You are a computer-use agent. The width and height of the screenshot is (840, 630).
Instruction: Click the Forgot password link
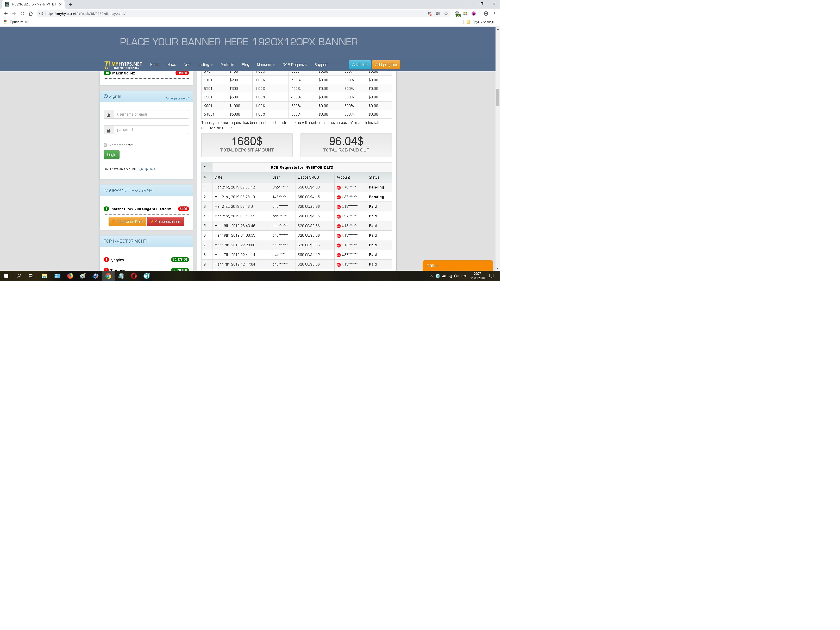(x=177, y=98)
